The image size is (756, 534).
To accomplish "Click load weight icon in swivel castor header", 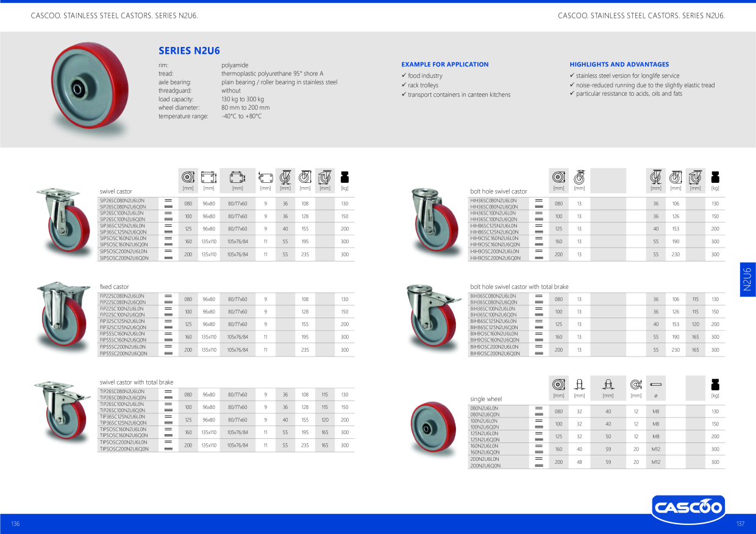I will tap(344, 177).
